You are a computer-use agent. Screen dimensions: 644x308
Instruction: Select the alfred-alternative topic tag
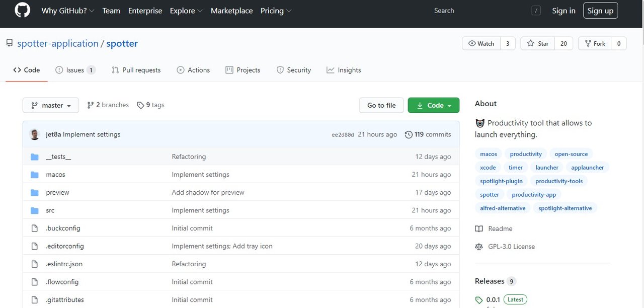pos(503,208)
